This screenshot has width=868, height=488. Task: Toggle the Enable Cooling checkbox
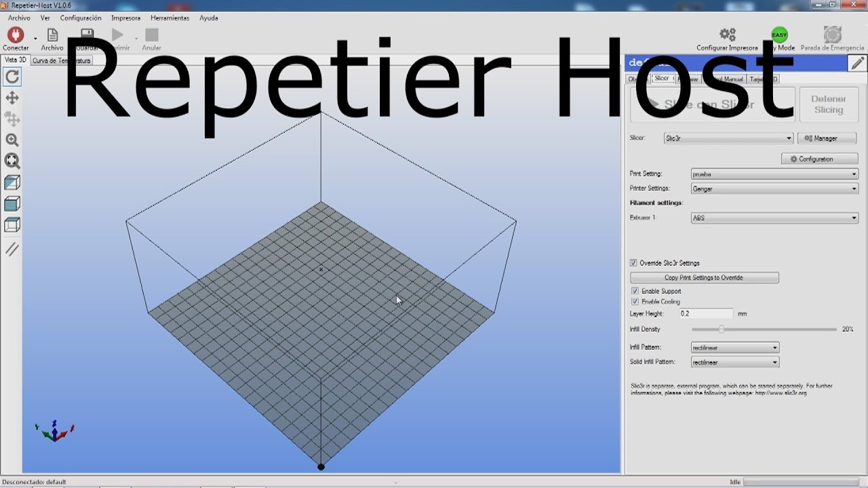pos(635,302)
